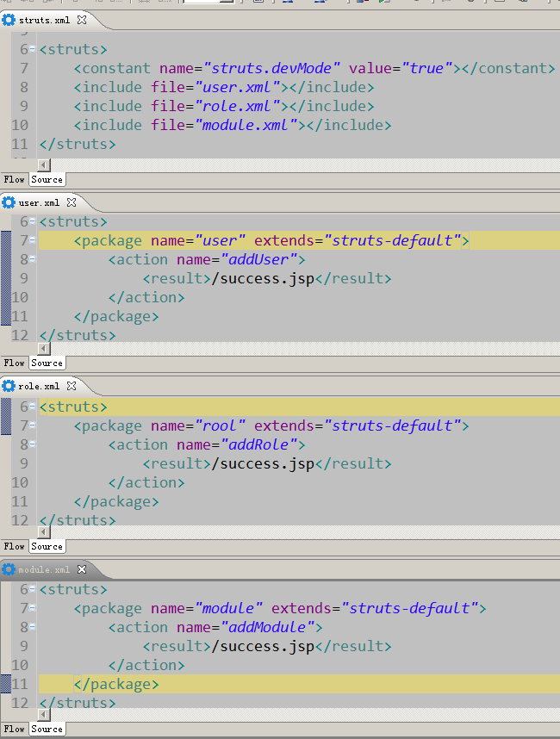Collapse the addUser action fold marker
560x739 pixels.
coord(33,258)
